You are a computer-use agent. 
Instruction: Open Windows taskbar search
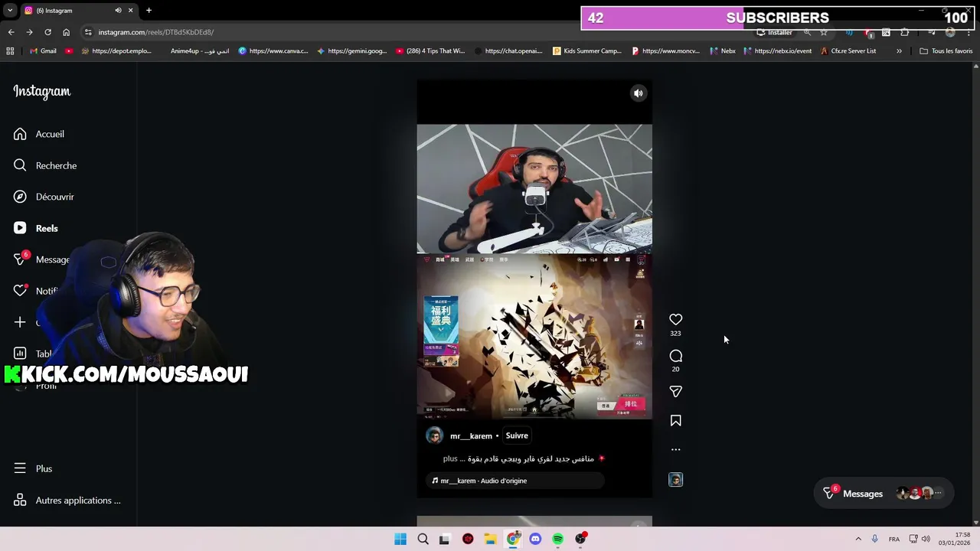pyautogui.click(x=423, y=539)
